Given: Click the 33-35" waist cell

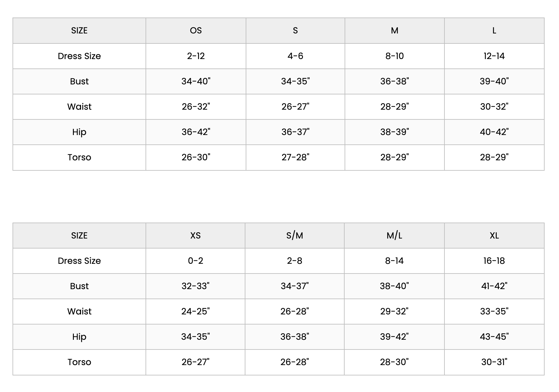Looking at the screenshot, I should coord(494,311).
